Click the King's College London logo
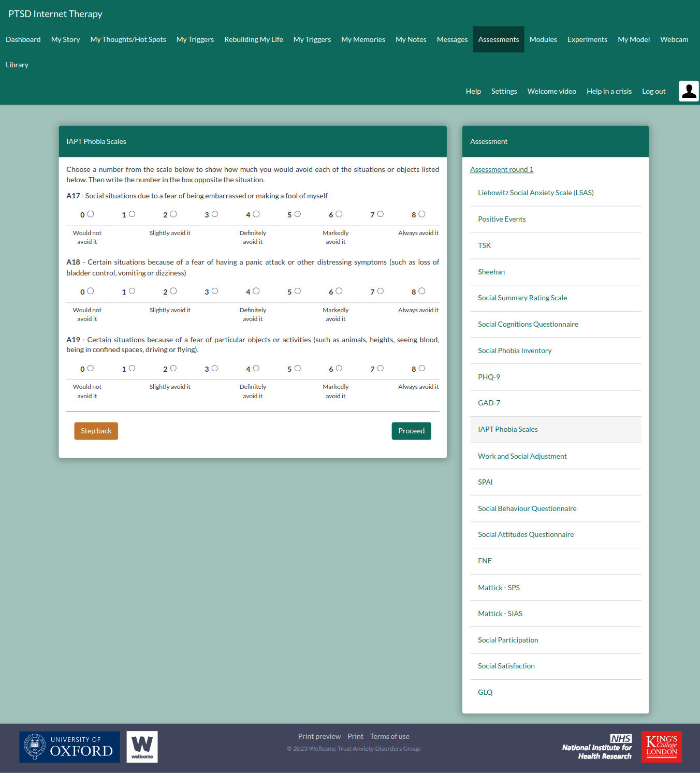The width and height of the screenshot is (700, 773). tap(661, 747)
